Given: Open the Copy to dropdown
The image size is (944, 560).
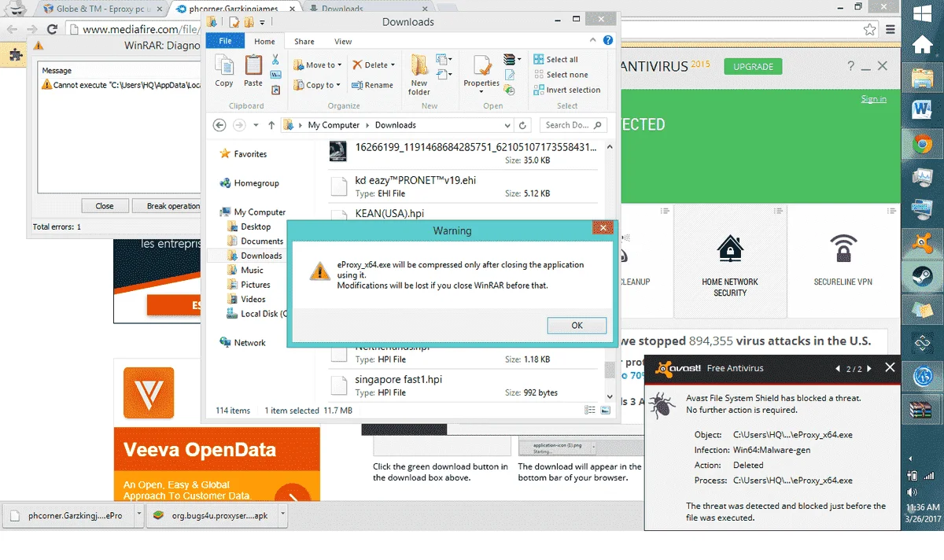Looking at the screenshot, I should click(x=317, y=85).
